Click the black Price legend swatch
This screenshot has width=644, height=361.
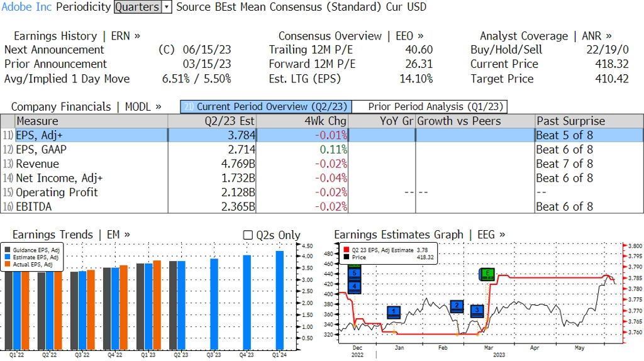(347, 257)
